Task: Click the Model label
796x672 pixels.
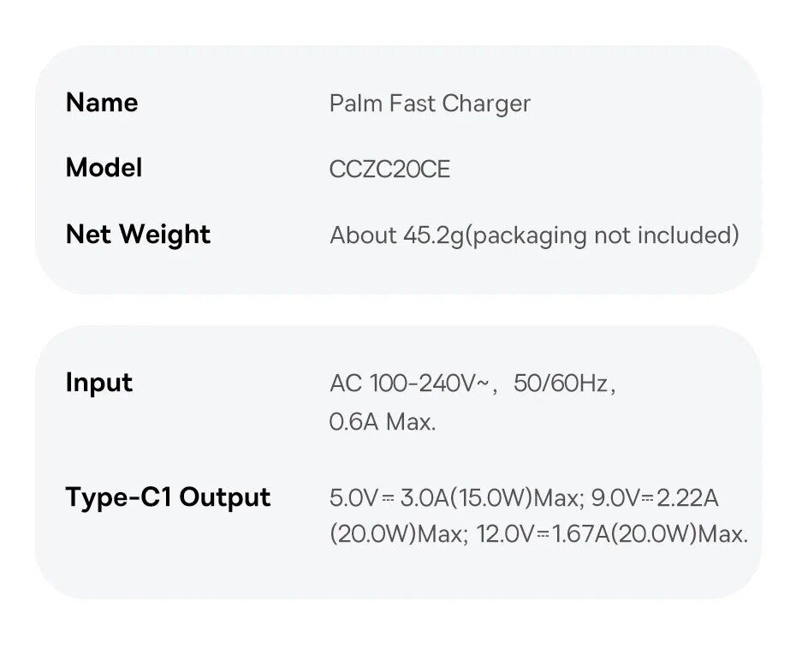Action: pos(104,168)
